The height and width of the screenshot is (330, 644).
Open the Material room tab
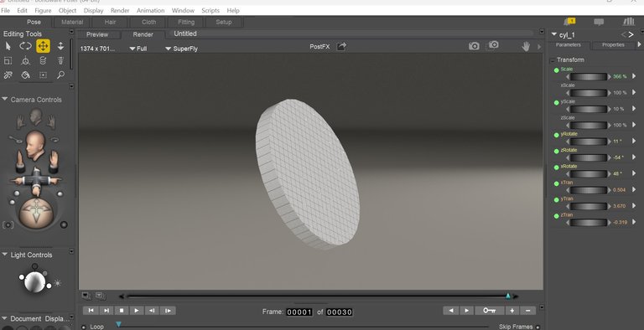tap(72, 22)
